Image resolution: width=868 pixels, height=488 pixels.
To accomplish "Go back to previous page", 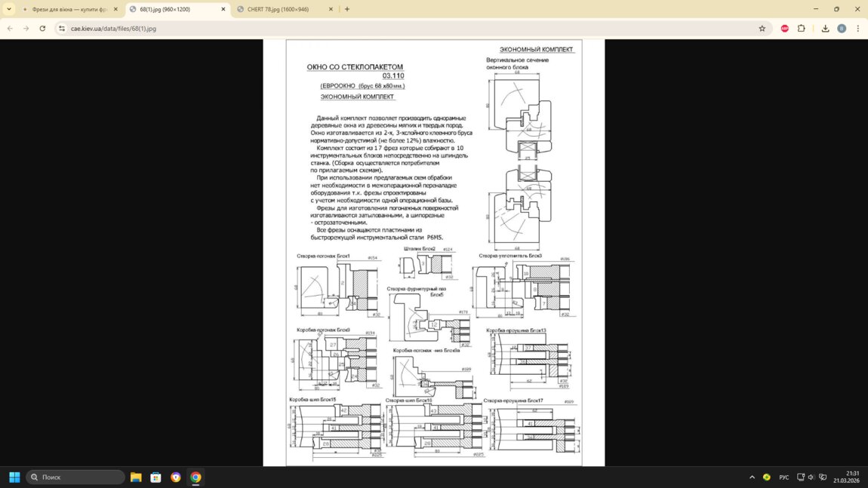I will [9, 29].
